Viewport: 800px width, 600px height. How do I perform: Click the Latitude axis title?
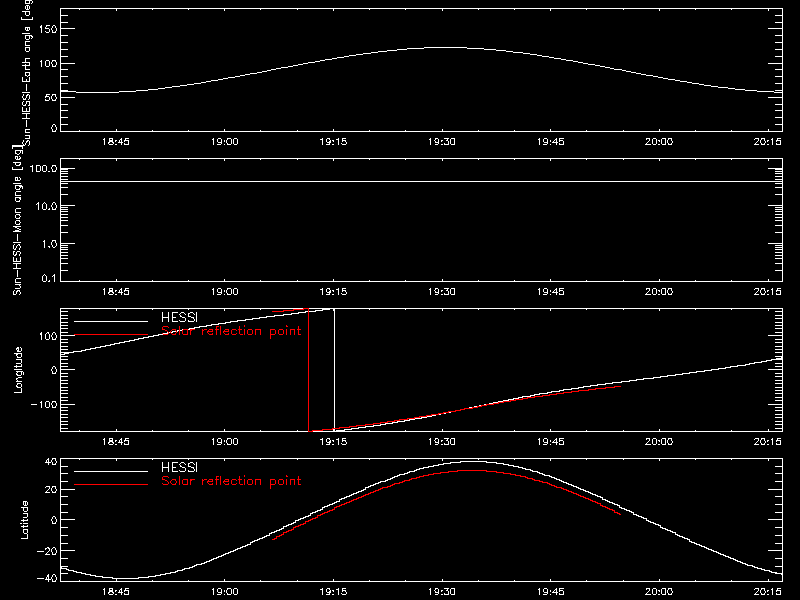pyautogui.click(x=24, y=520)
